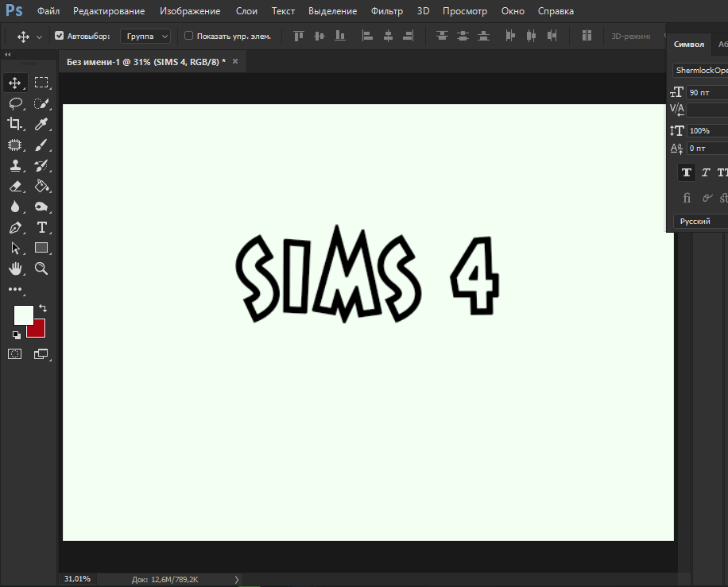Click the 90 пт font size field
The width and height of the screenshot is (728, 587).
(707, 93)
